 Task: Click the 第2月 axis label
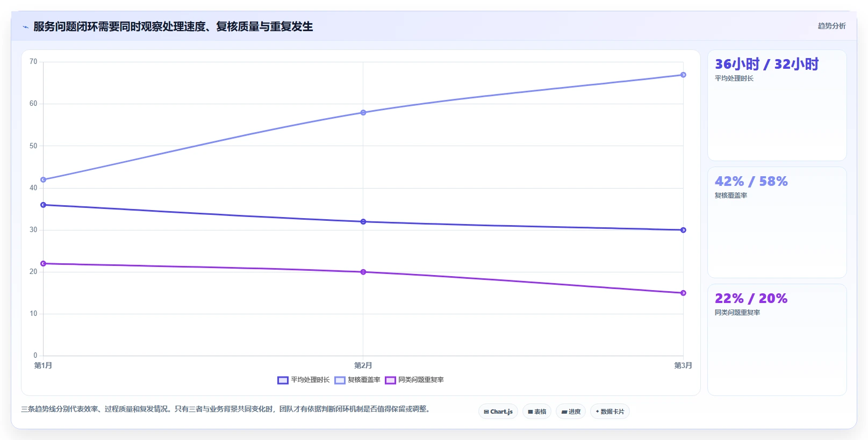tap(363, 366)
